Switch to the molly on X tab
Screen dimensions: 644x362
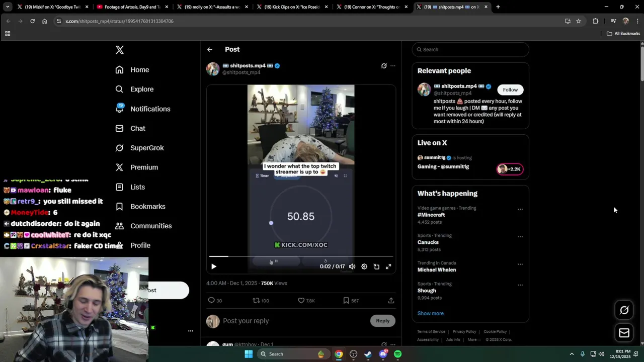[212, 7]
